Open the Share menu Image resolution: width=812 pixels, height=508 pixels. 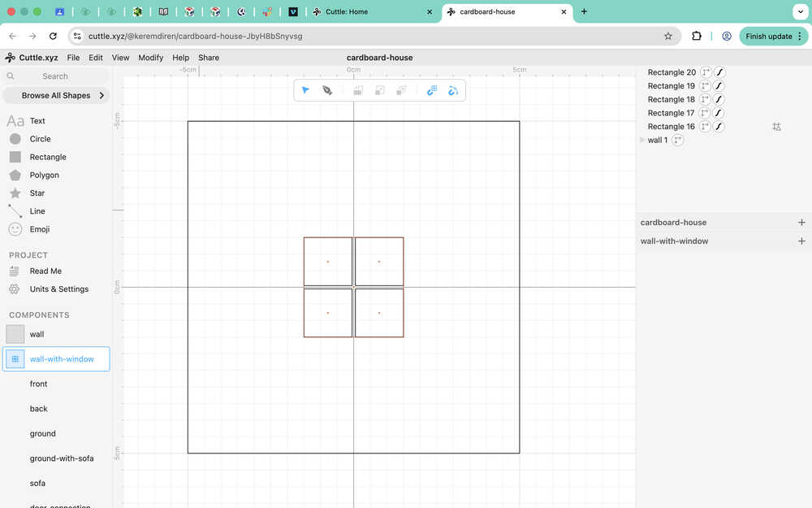coord(209,58)
